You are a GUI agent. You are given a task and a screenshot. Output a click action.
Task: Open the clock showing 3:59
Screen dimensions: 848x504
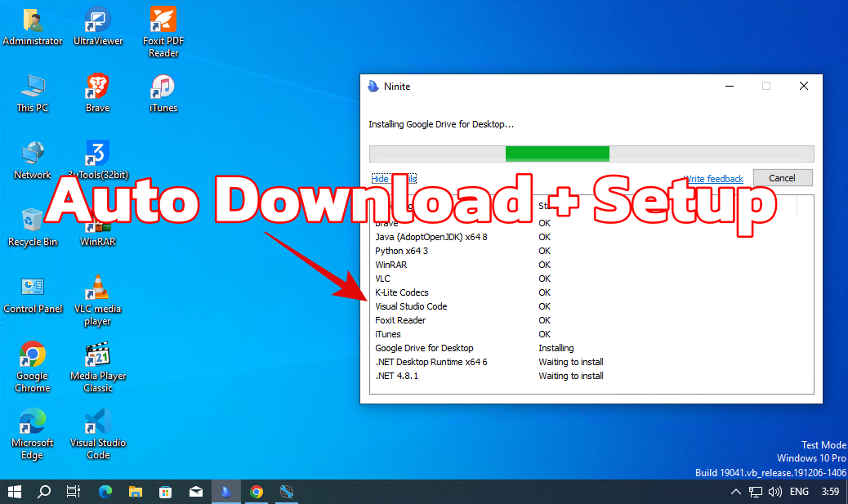[x=830, y=492]
